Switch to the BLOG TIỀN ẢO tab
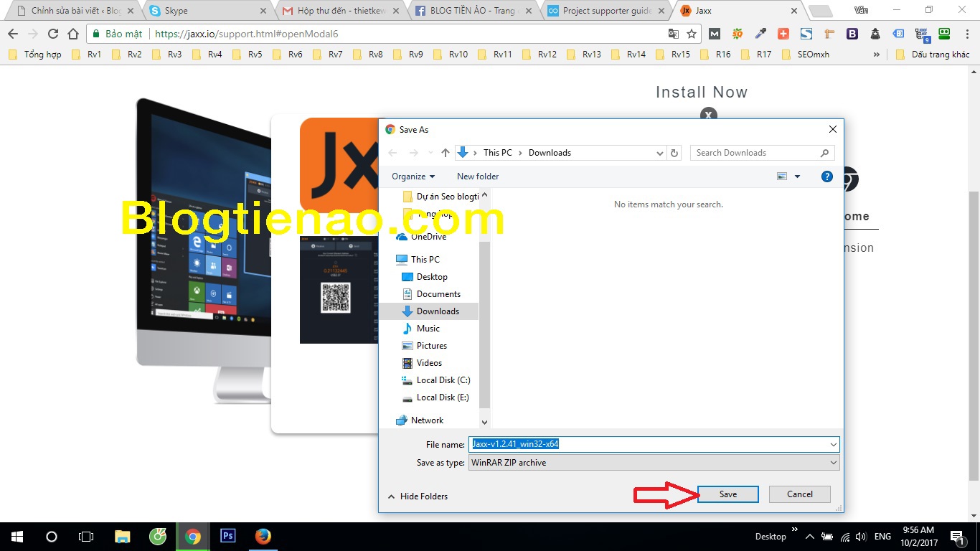Viewport: 980px width, 551px height. (473, 11)
